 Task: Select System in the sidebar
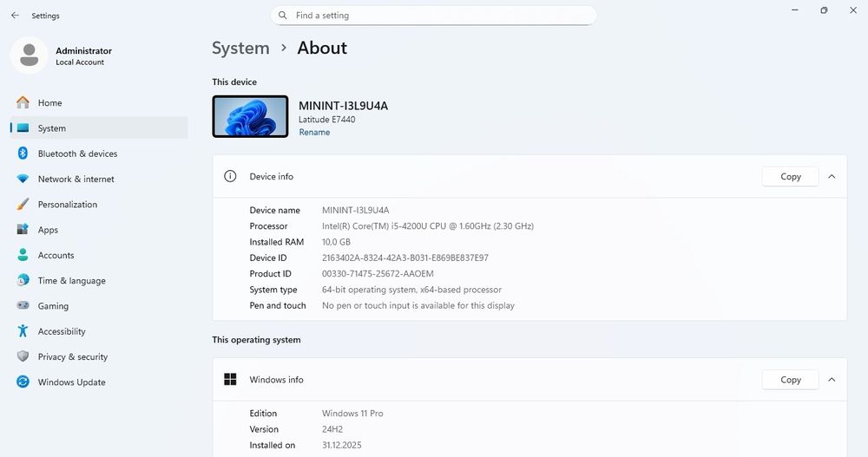coord(99,127)
